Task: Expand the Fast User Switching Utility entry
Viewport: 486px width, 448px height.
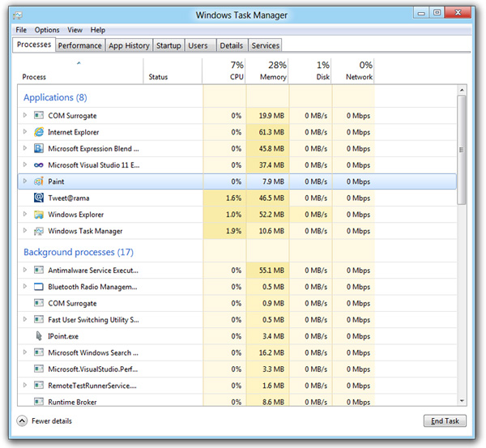Action: (x=25, y=319)
